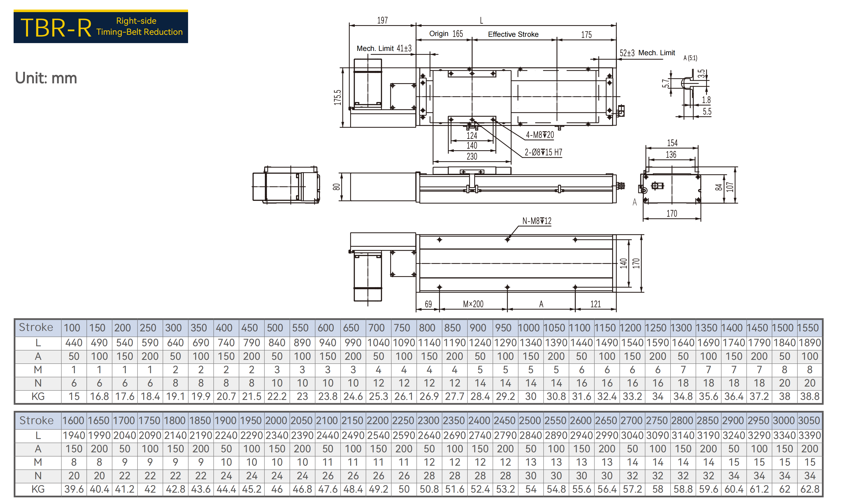Click the 107 overall height dimension
The width and height of the screenshot is (841, 504).
coord(730,187)
